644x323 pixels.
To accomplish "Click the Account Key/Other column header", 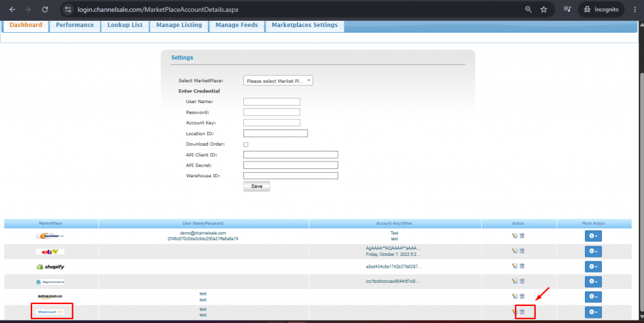I will point(394,223).
